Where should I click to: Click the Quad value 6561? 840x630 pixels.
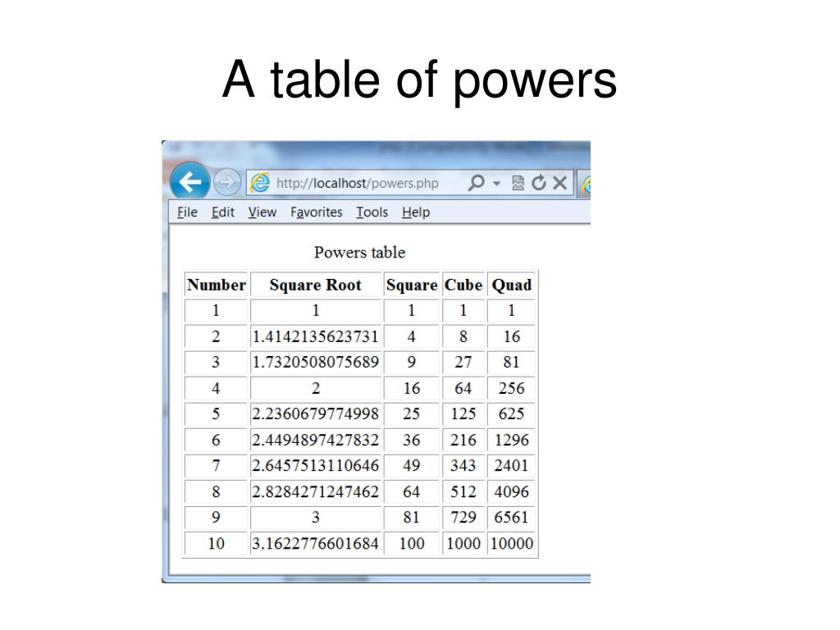(512, 517)
